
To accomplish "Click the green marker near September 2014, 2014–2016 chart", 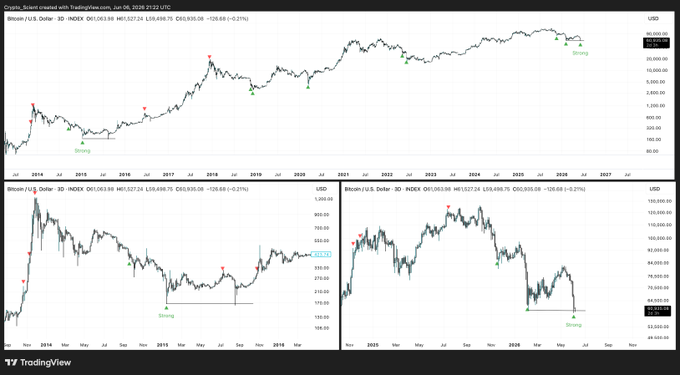I will [129, 264].
